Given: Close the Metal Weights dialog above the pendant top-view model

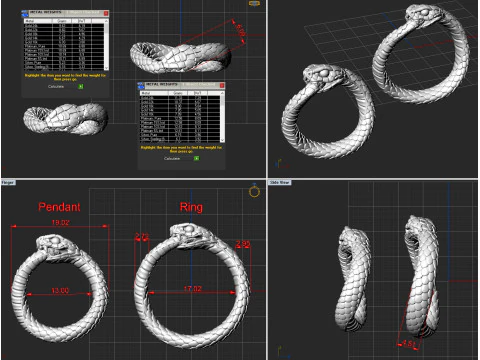Looking at the screenshot, I should [106, 13].
